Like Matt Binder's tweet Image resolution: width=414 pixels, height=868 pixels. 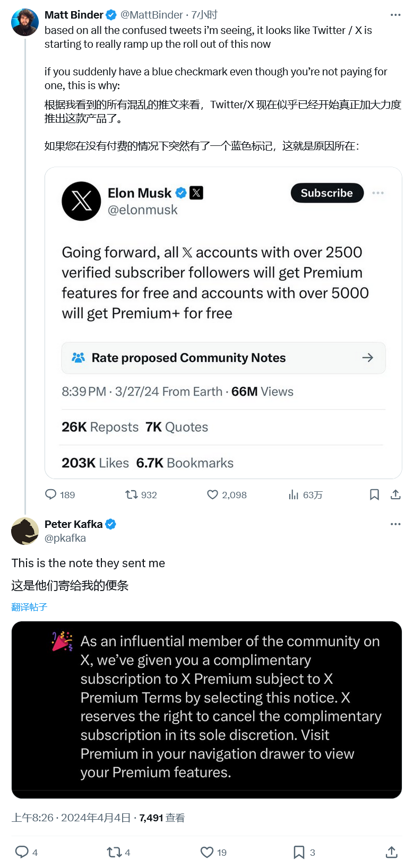coord(212,494)
